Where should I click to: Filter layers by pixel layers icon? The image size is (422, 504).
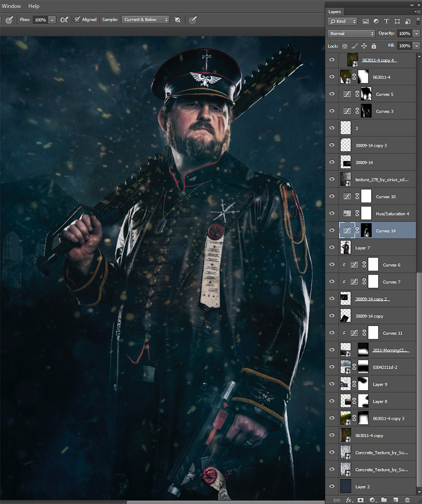[x=365, y=21]
